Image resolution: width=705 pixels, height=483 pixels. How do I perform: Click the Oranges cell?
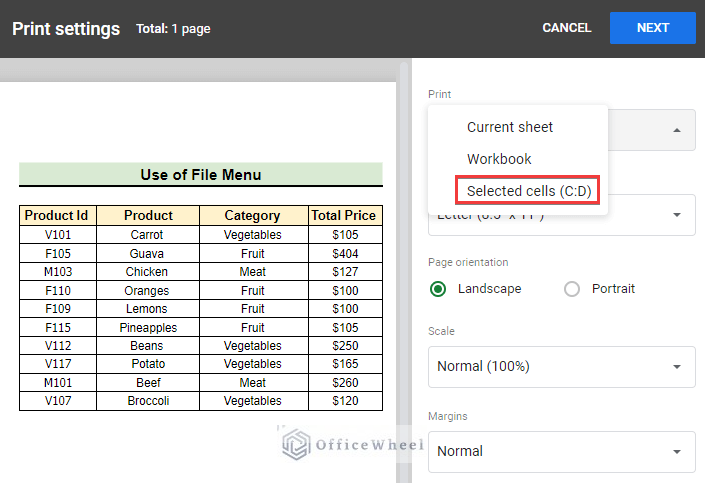tap(148, 291)
